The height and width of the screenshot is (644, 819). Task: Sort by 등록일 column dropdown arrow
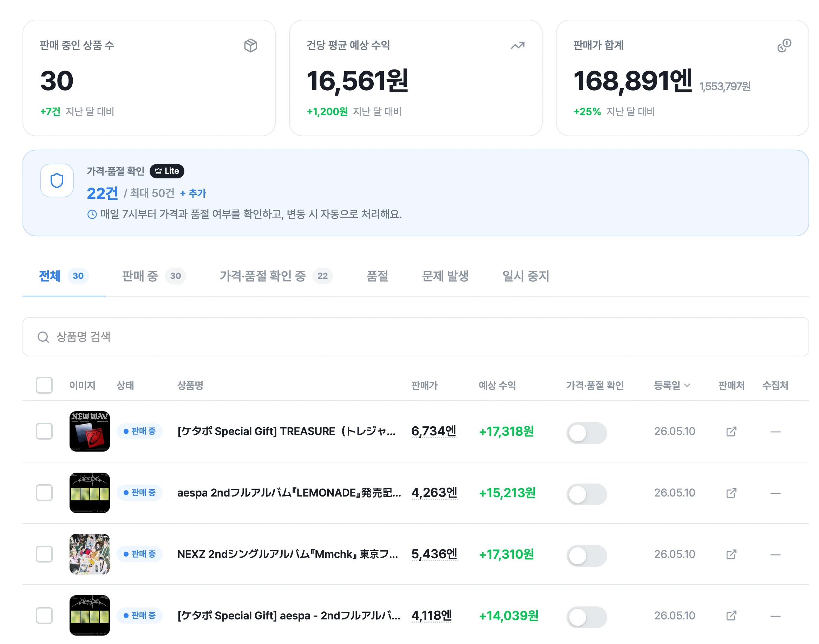tap(687, 386)
